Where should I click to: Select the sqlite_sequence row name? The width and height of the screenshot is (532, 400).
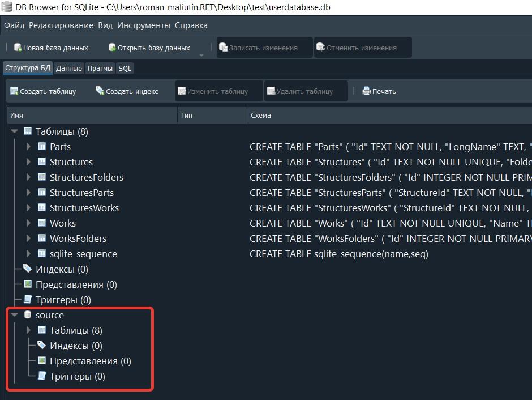coord(83,254)
